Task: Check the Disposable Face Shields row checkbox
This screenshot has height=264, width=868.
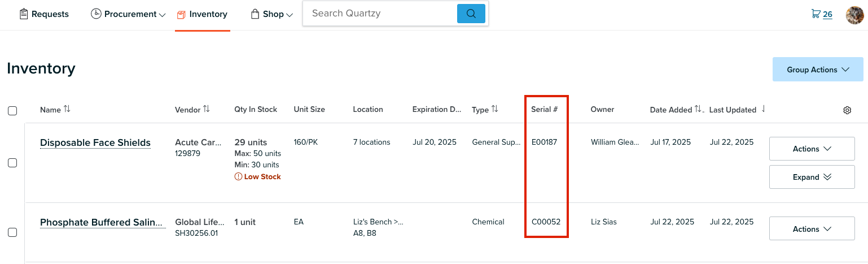Action: coord(12,163)
